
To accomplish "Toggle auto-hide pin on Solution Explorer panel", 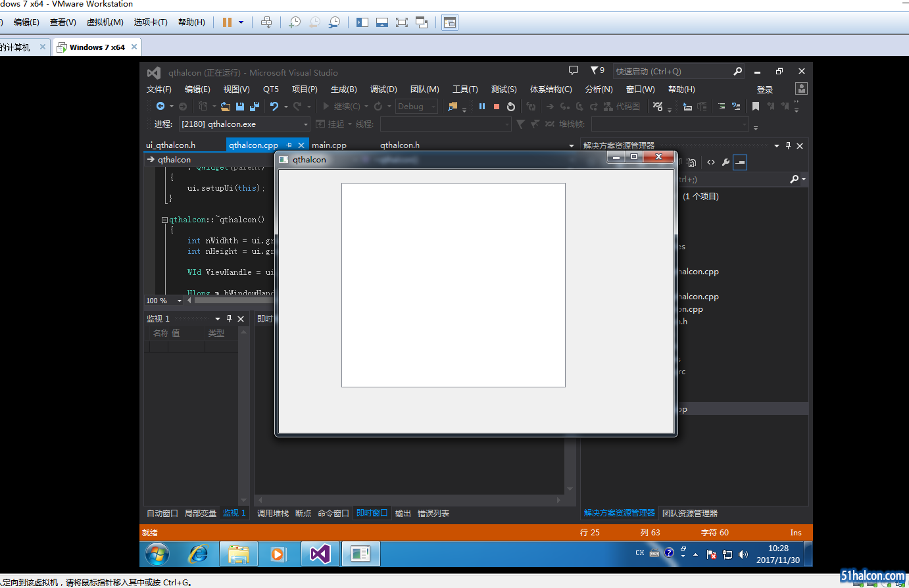I will (x=789, y=146).
